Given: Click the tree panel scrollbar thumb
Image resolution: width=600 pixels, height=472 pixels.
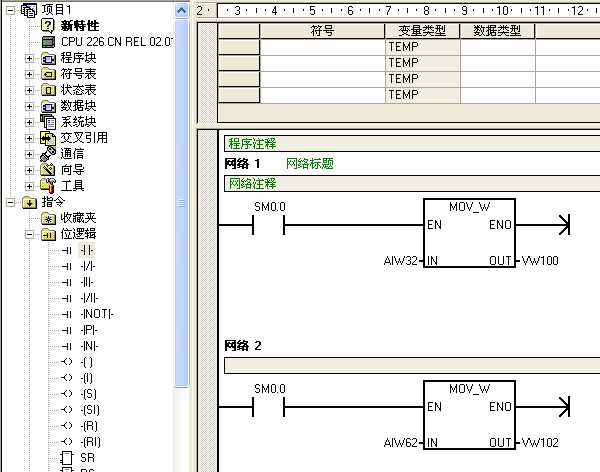Looking at the screenshot, I should 182,203.
